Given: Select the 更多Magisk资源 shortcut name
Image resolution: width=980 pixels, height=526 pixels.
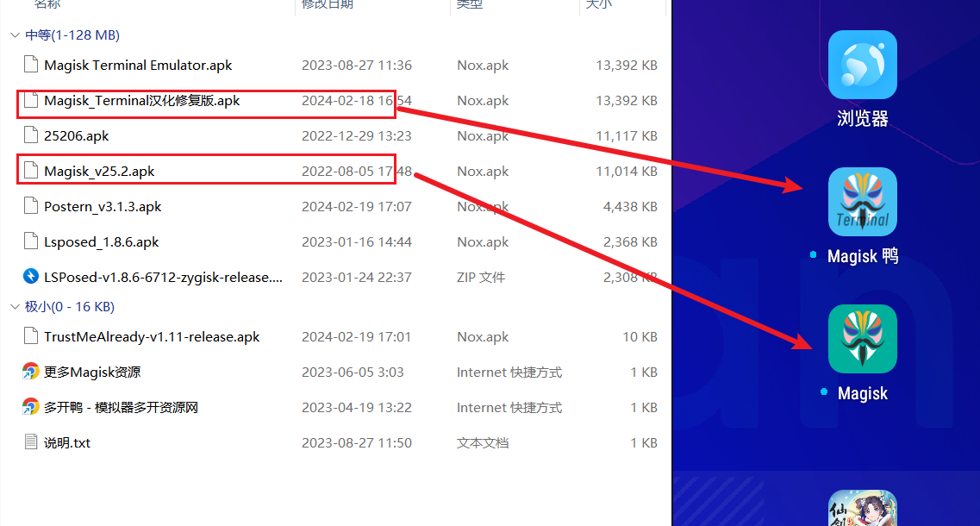Looking at the screenshot, I should [92, 373].
